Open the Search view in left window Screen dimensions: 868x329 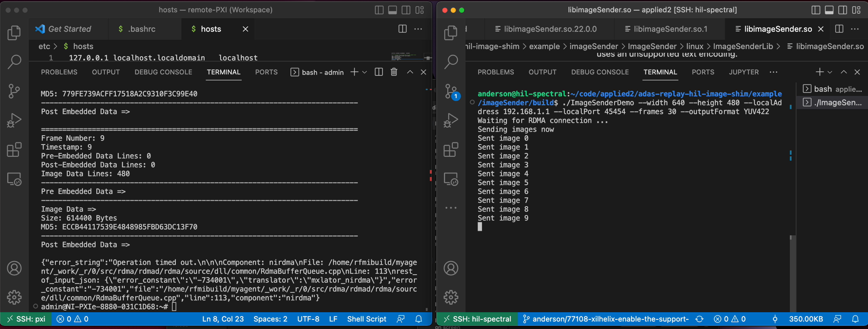click(x=14, y=62)
